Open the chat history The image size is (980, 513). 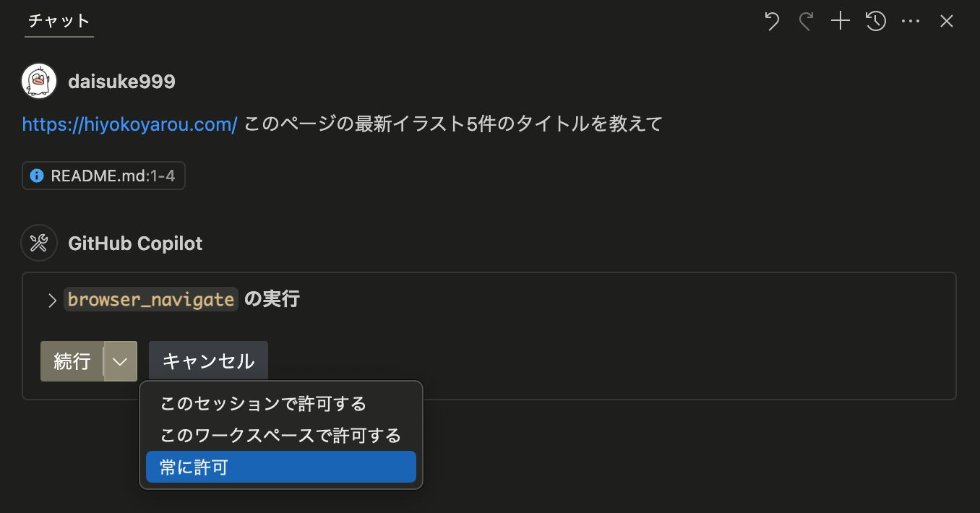tap(875, 21)
